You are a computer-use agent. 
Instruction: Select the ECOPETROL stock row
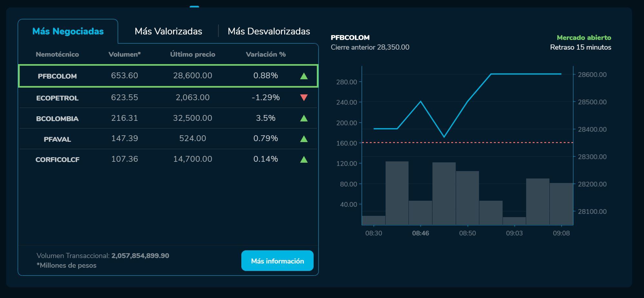(168, 97)
